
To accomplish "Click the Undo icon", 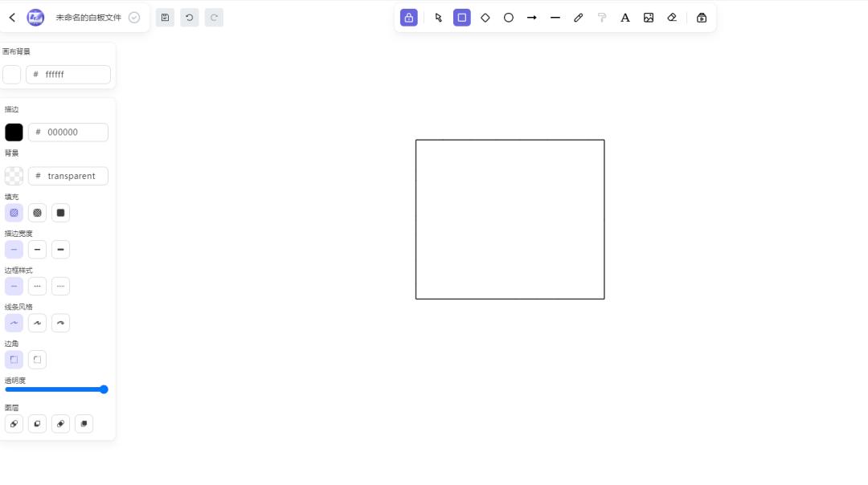I will [190, 17].
